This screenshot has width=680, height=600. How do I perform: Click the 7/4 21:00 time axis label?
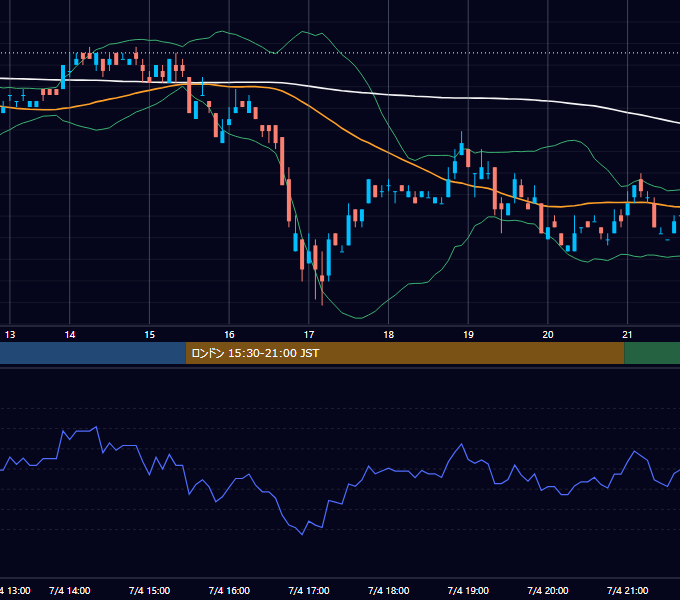coord(628,590)
